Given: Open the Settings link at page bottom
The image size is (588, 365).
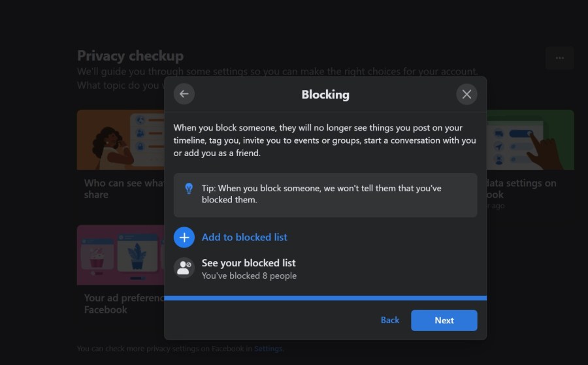Looking at the screenshot, I should pyautogui.click(x=268, y=349).
